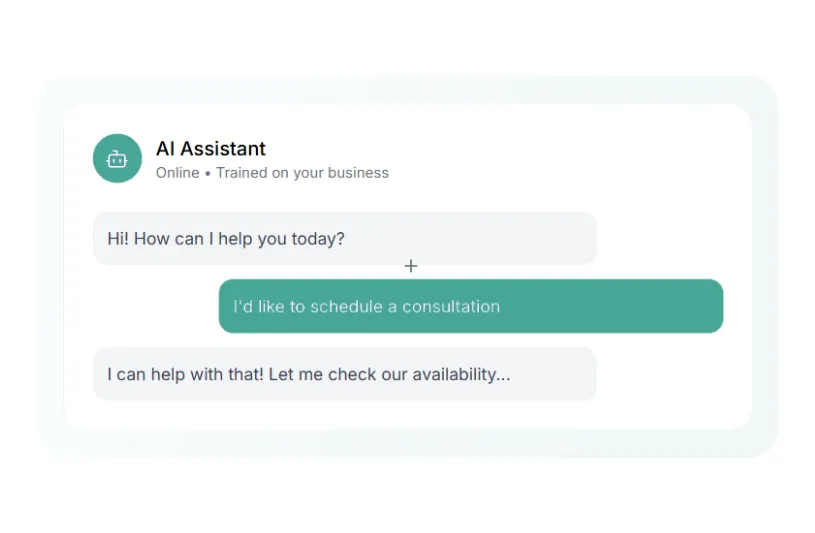The width and height of the screenshot is (815, 533).
Task: Click the robot avatar icon
Action: pyautogui.click(x=117, y=158)
